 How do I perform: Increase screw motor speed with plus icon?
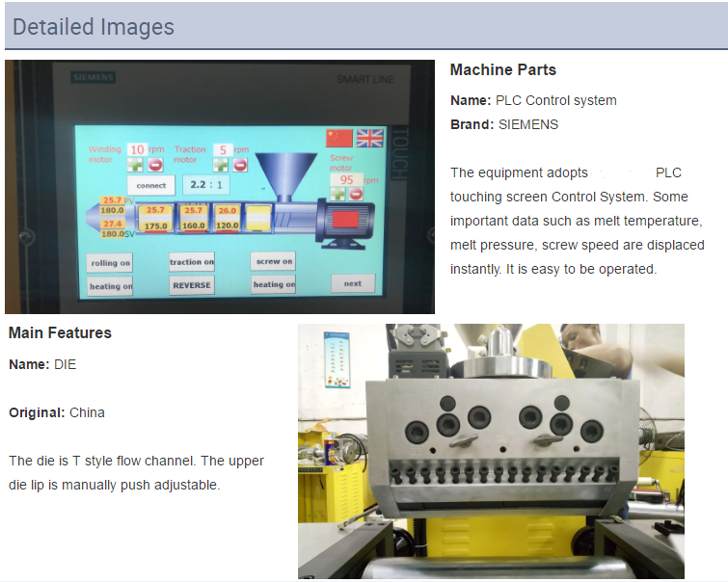338,194
